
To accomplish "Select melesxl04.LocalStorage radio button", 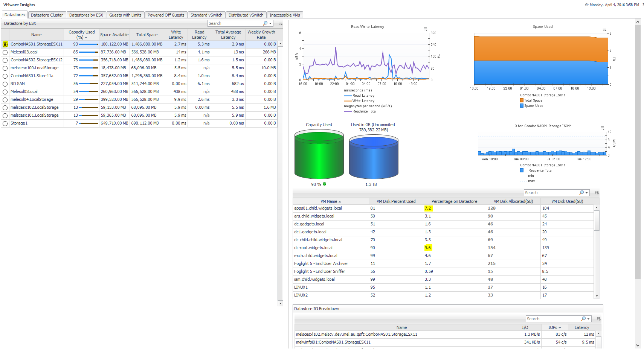I will (5, 100).
